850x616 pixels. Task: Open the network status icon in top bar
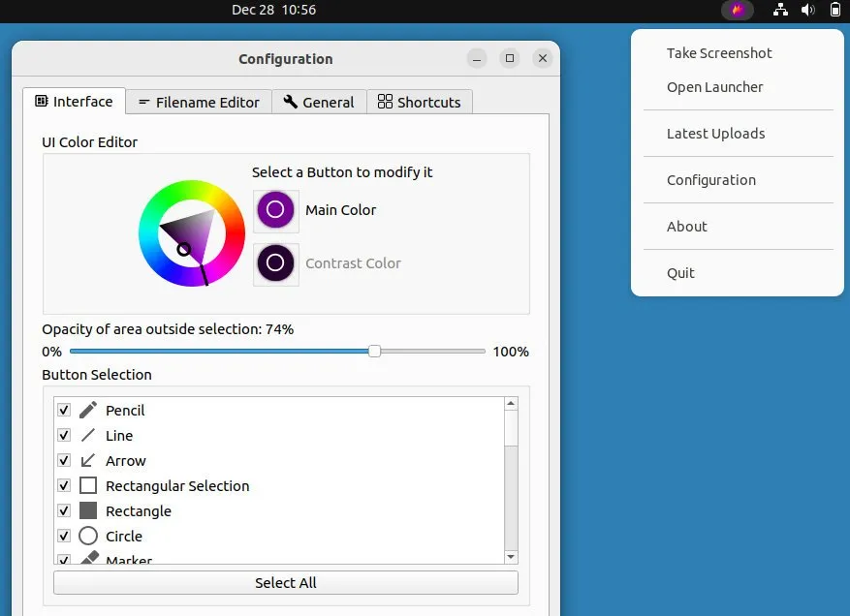pos(780,10)
